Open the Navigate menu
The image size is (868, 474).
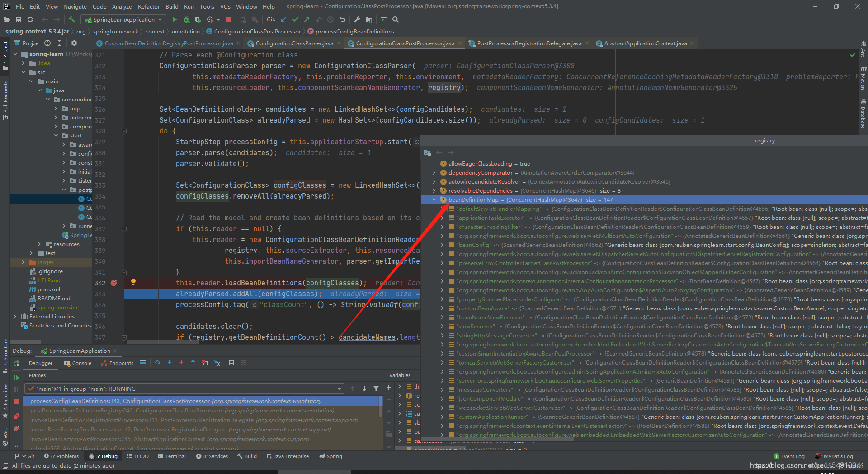click(75, 6)
